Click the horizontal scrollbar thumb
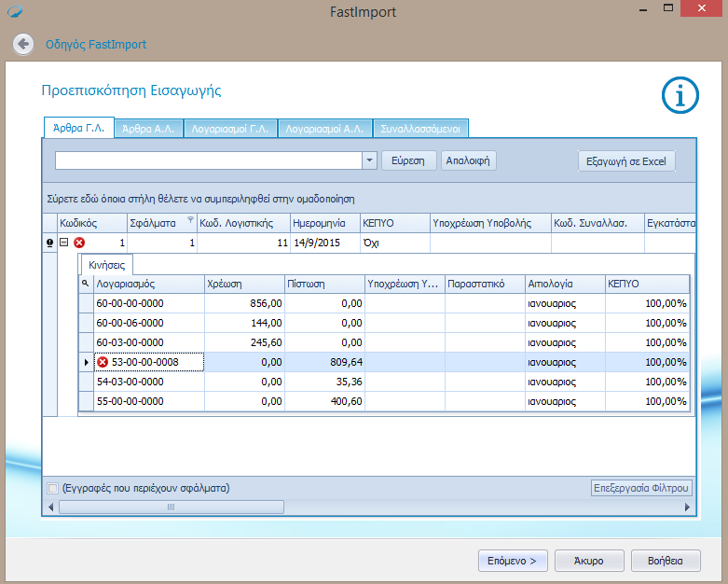728x584 pixels. (x=172, y=507)
